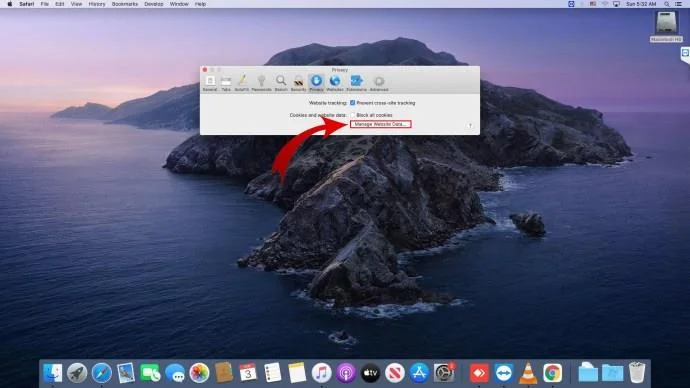This screenshot has width=690, height=388.
Task: Open the News app in Dock
Action: [x=395, y=373]
